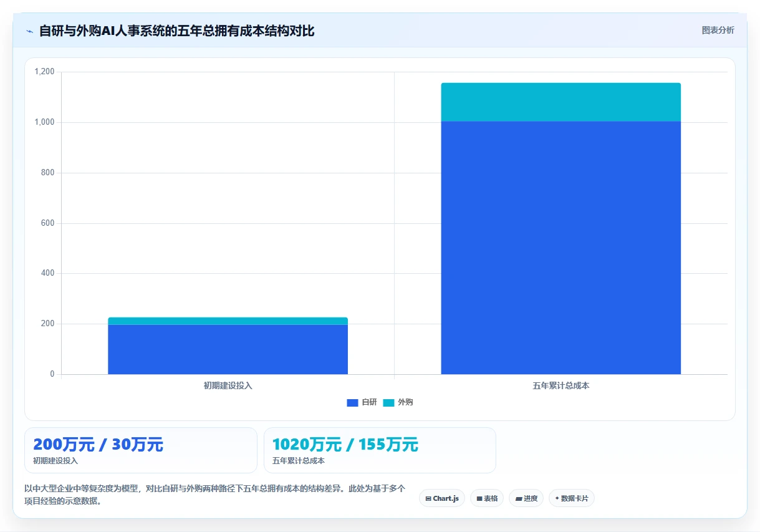Click the 初期建设投入 x-axis label
This screenshot has height=532, width=760.
pyautogui.click(x=228, y=386)
